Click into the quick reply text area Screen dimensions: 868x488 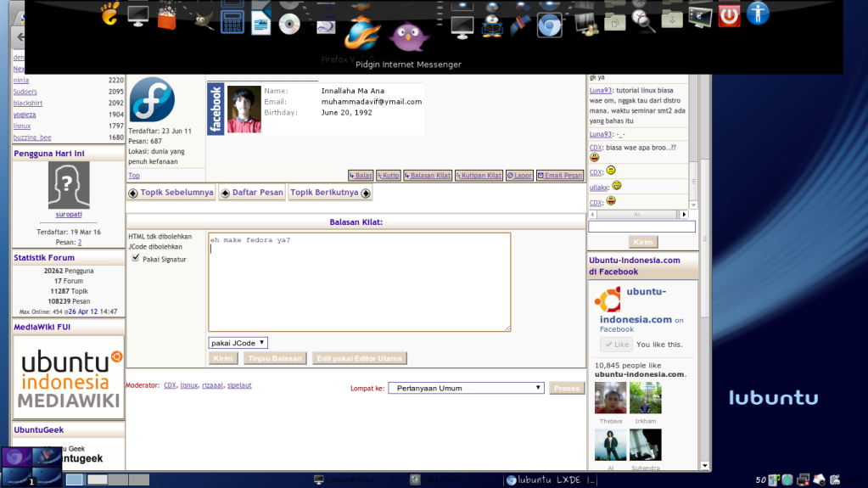click(x=359, y=282)
